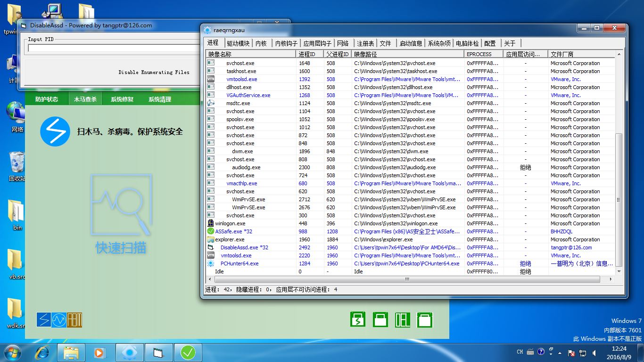The height and width of the screenshot is (362, 644).
Task: Click the small brown grid icon
Action: [x=74, y=320]
